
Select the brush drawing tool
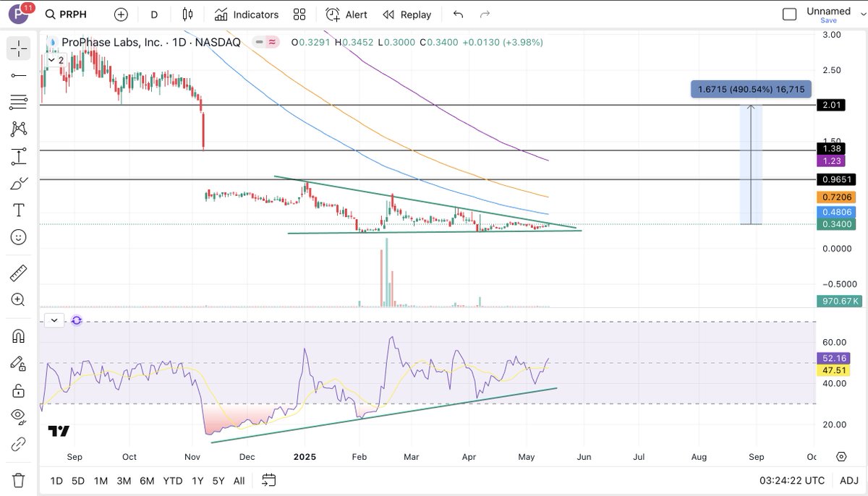(x=19, y=183)
